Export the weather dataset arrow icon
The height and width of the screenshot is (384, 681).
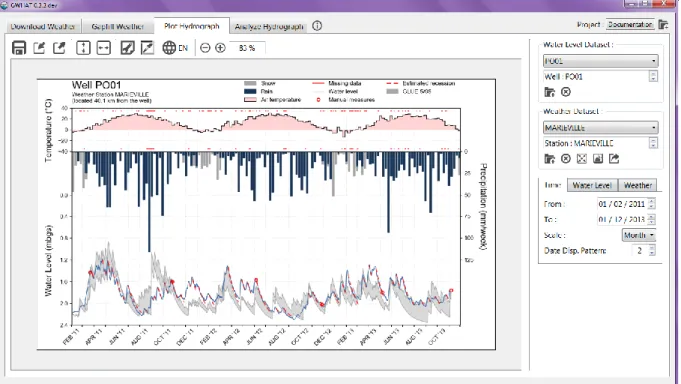[x=614, y=159]
